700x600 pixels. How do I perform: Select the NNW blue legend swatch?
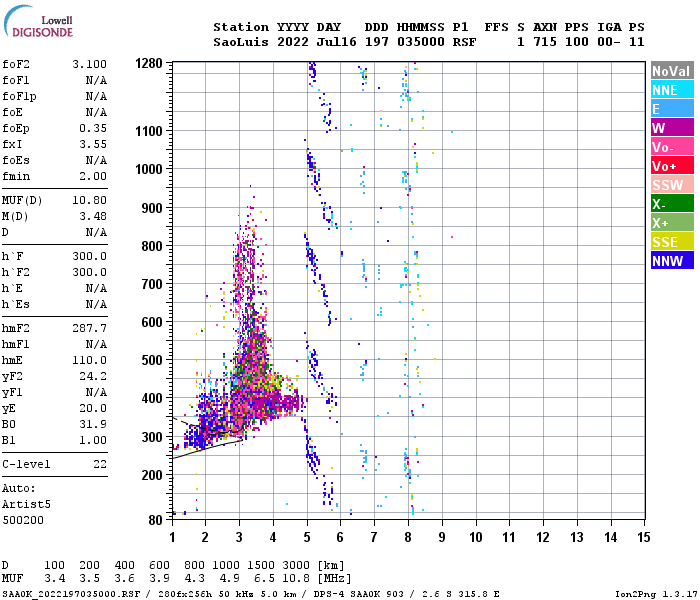[x=672, y=261]
